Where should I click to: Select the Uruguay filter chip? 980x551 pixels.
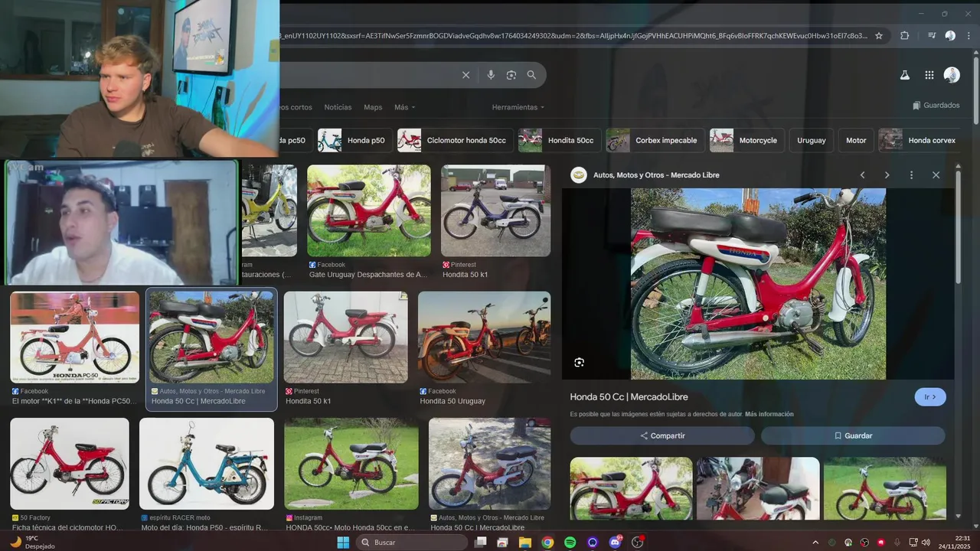coord(812,141)
